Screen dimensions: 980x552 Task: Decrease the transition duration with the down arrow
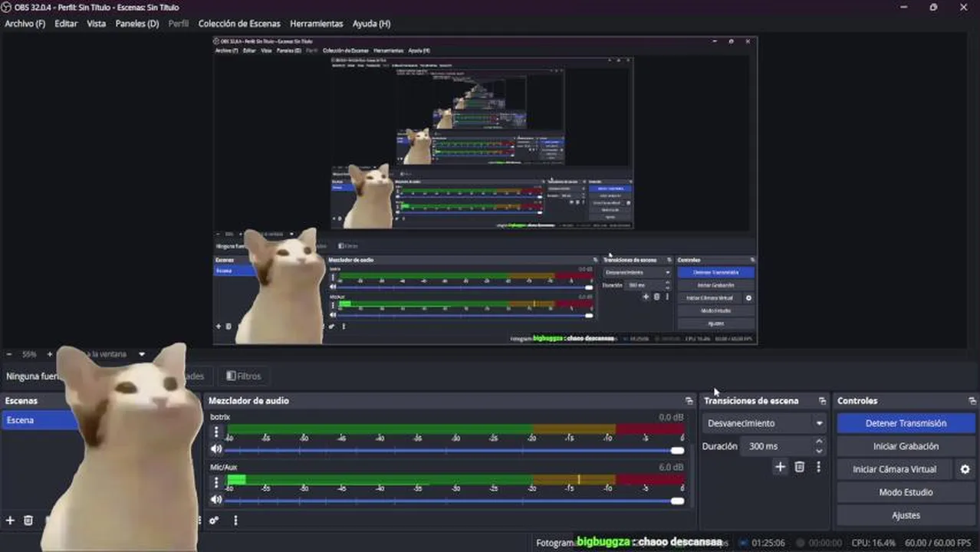819,451
